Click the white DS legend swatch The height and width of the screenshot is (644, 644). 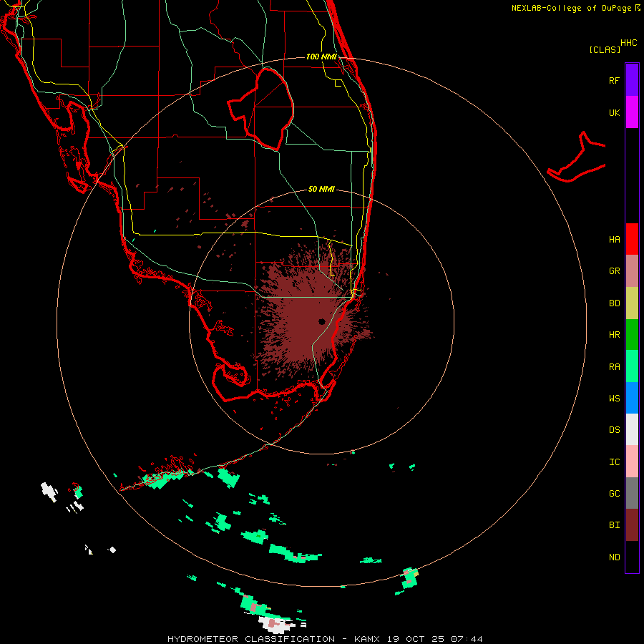pos(632,429)
